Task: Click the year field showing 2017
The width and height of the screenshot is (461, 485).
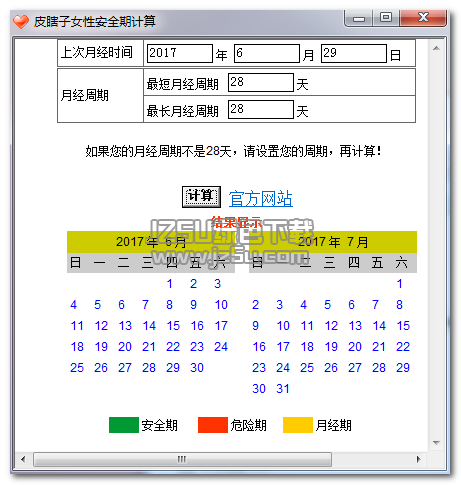Action: 180,53
